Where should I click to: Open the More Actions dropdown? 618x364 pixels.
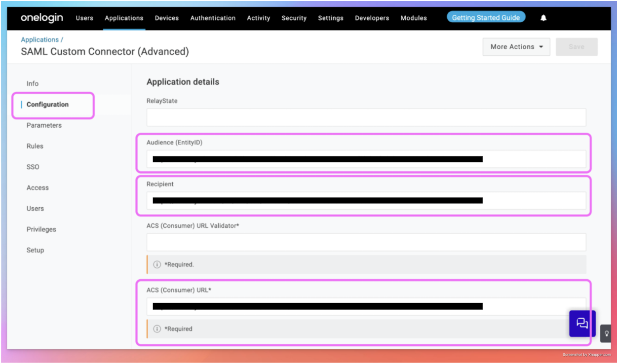(x=516, y=47)
